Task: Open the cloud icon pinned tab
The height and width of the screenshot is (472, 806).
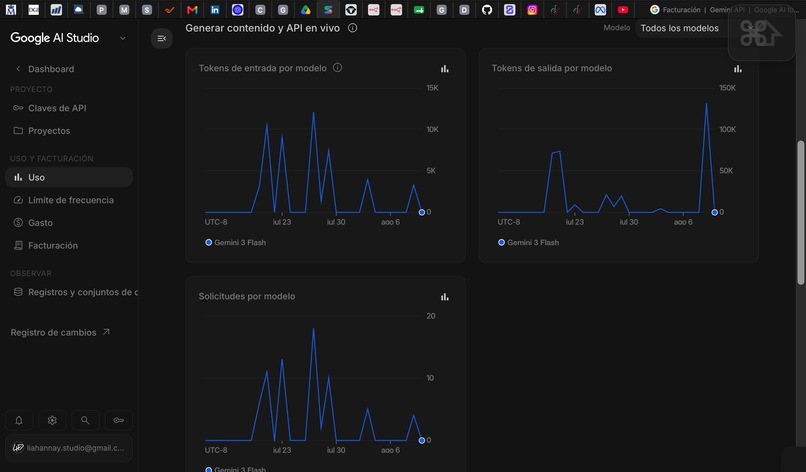Action: click(x=79, y=10)
